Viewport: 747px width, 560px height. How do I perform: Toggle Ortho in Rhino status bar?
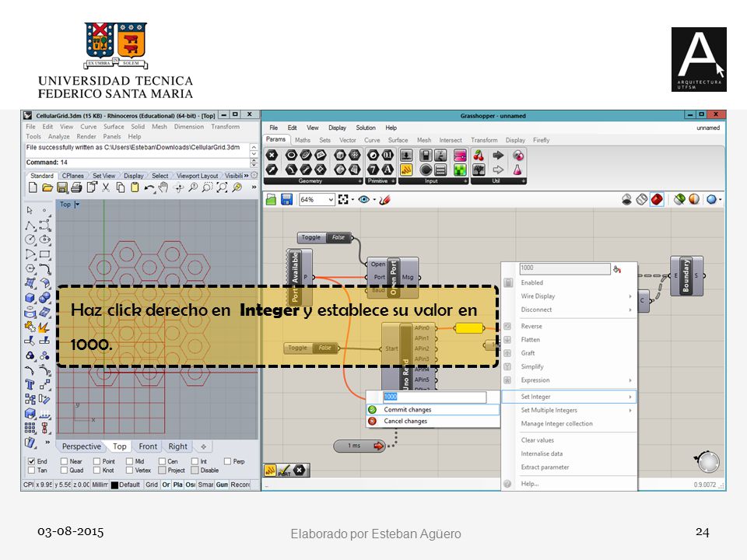pos(166,485)
